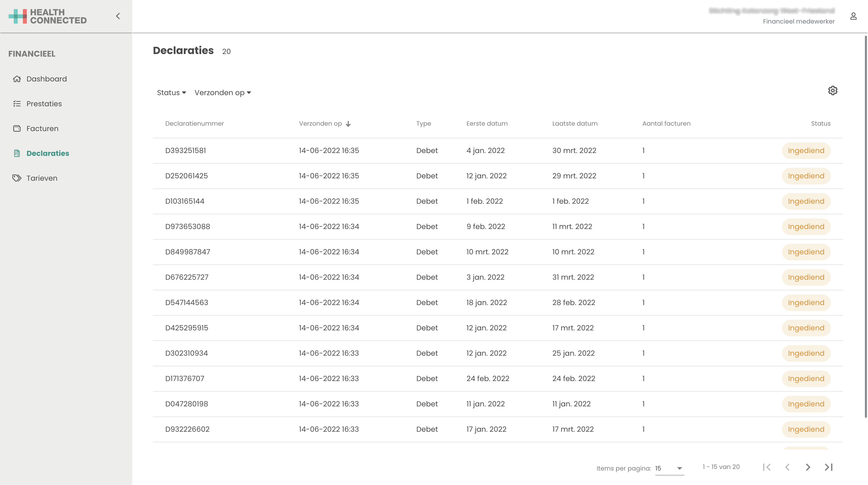Go to the next page
868x485 pixels.
pyautogui.click(x=808, y=467)
